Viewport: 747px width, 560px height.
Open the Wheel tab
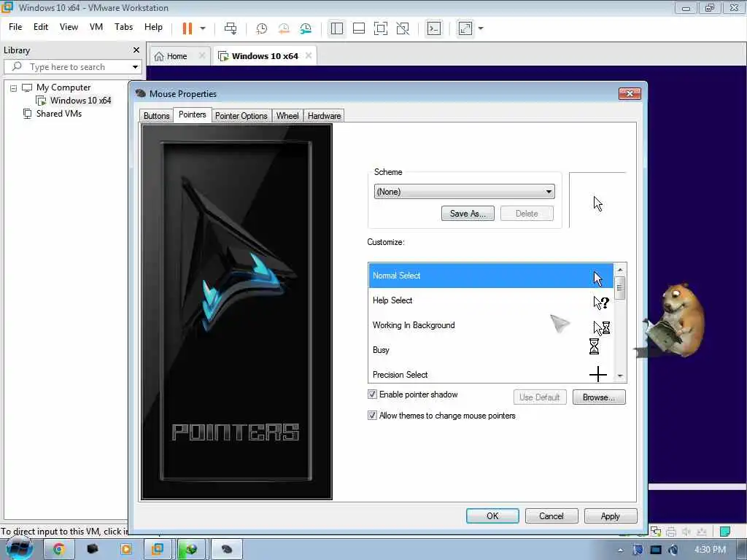(x=287, y=116)
